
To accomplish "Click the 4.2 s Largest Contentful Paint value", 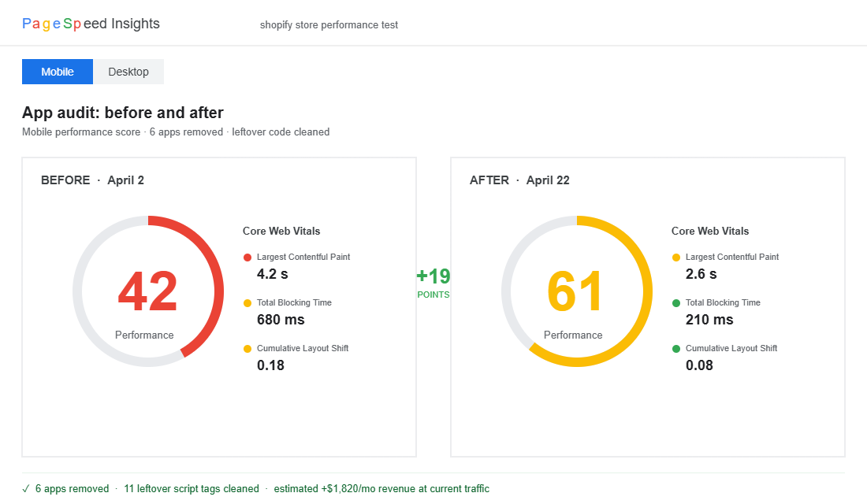I will tap(273, 274).
